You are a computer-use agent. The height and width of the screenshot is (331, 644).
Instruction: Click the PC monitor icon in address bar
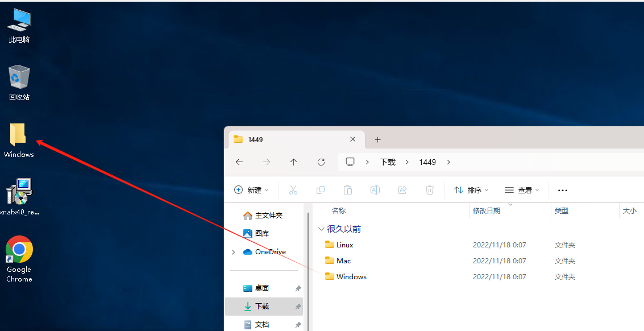pyautogui.click(x=350, y=162)
